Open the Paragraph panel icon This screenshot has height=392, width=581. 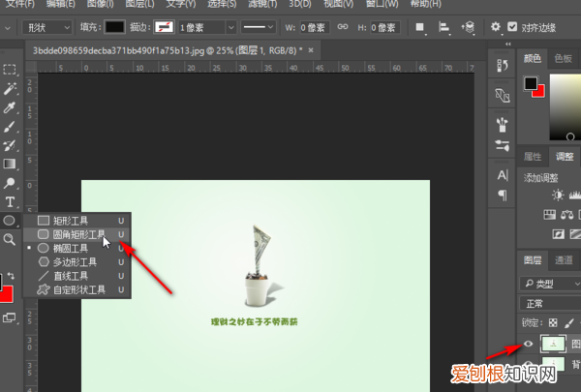coord(503,195)
